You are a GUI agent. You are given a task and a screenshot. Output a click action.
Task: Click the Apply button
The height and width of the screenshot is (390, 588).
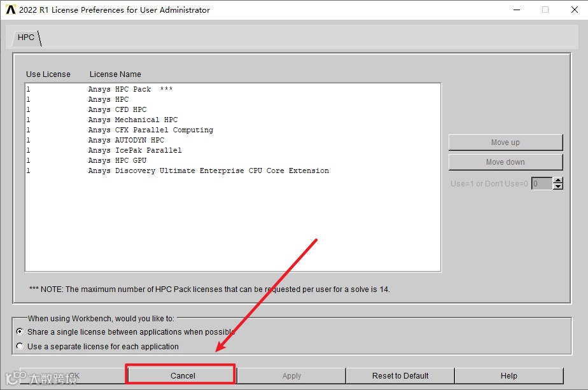(x=291, y=376)
